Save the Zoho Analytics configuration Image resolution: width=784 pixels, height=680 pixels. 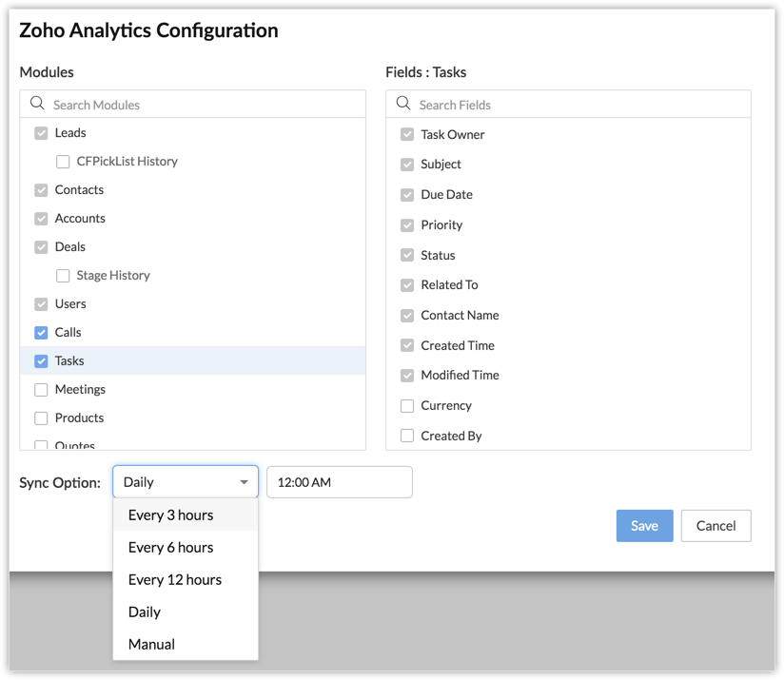click(x=644, y=526)
